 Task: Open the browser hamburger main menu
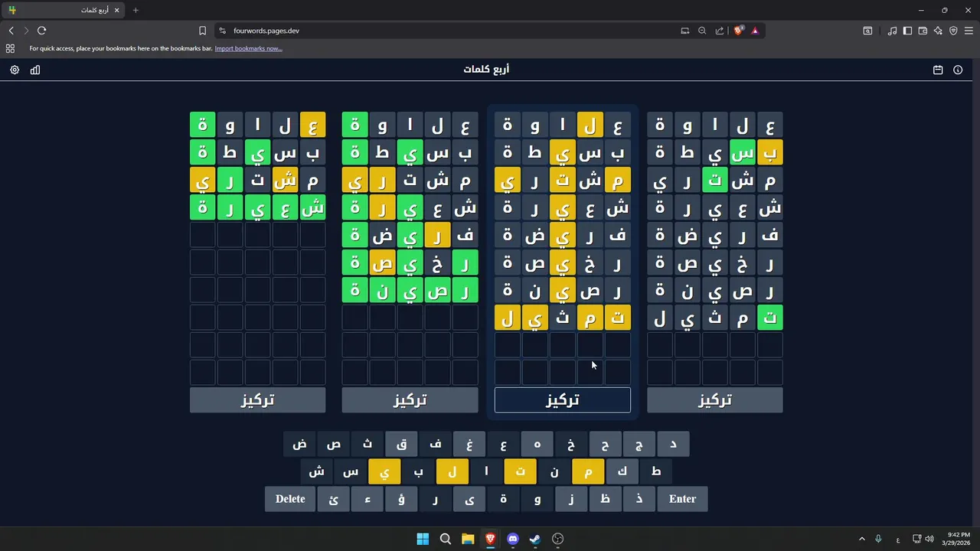tap(969, 31)
